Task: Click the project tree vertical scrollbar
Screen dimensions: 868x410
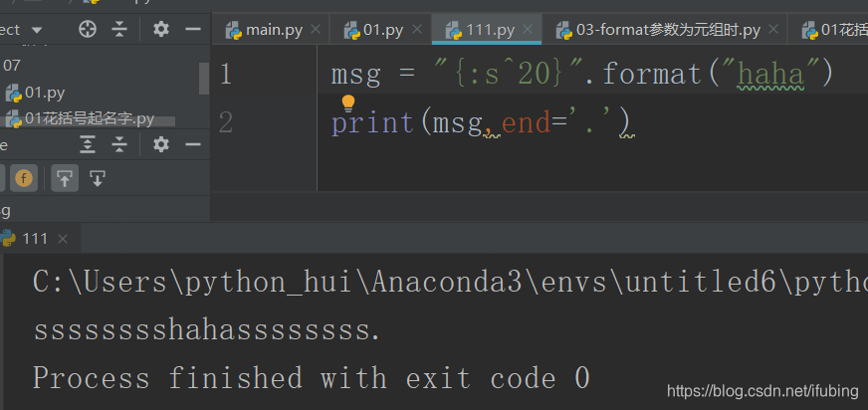Action: click(204, 78)
